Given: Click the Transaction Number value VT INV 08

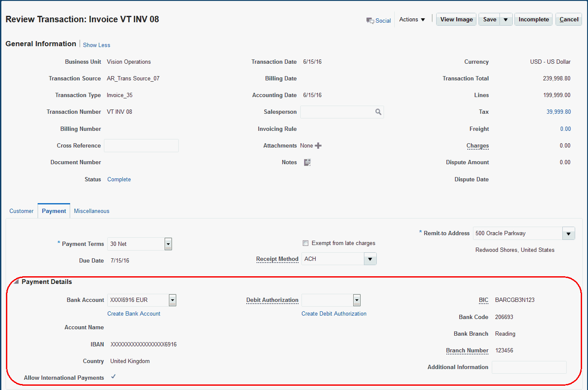Looking at the screenshot, I should point(119,112).
